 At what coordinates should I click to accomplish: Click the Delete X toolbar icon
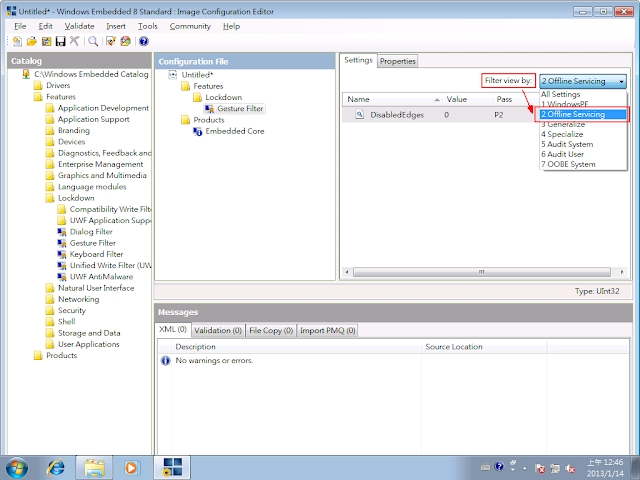[74, 41]
